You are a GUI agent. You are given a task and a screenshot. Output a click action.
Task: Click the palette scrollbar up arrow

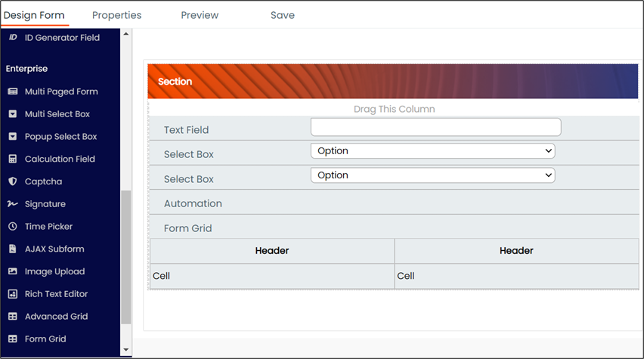point(126,34)
